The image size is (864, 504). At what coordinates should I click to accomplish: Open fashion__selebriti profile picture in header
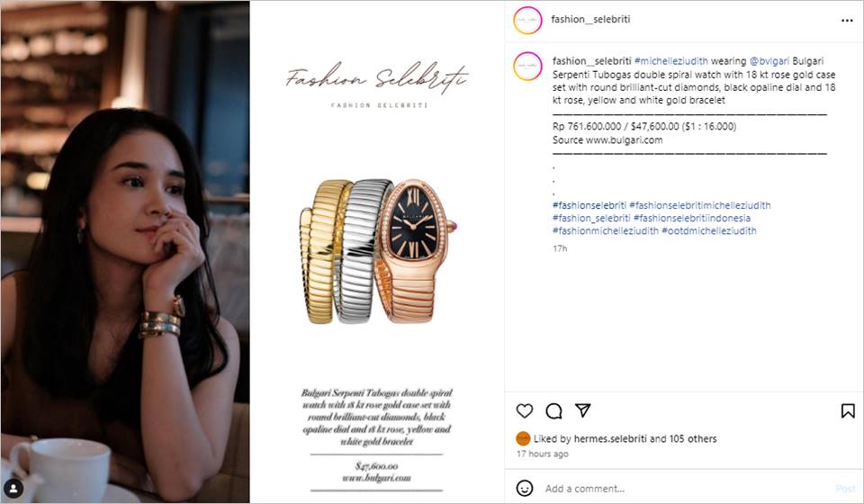pos(527,21)
